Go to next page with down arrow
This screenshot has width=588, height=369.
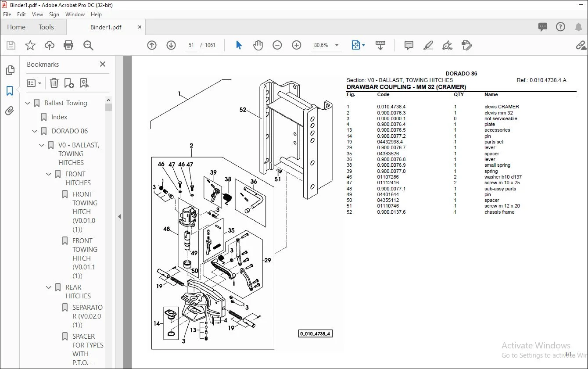171,45
